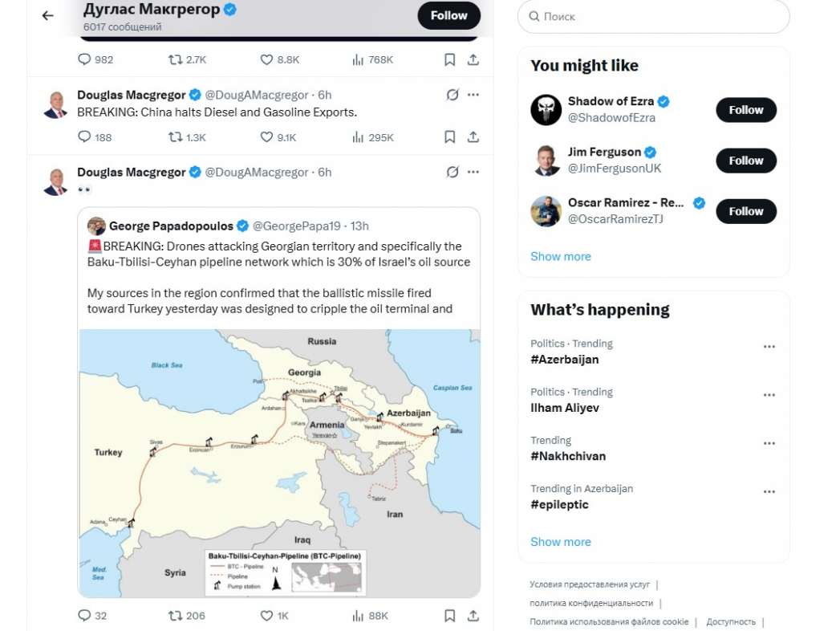
Task: Open the search magnifier icon
Action: coord(536,16)
